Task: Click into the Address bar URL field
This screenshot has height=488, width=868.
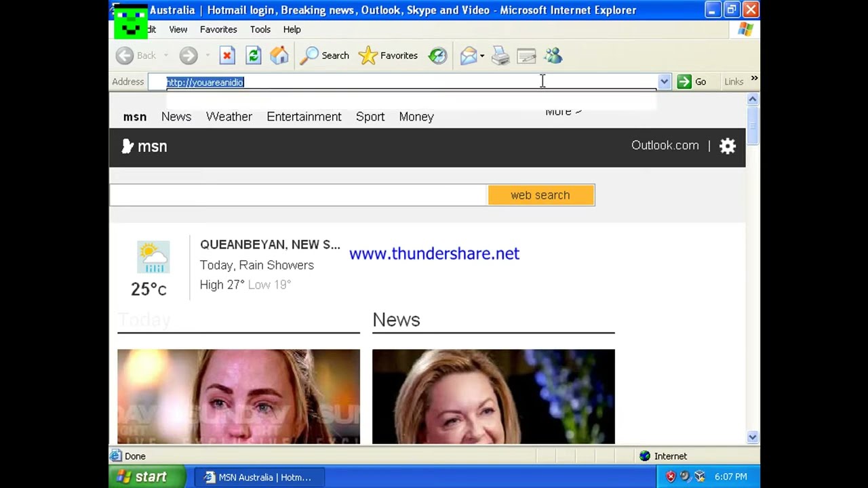Action: (411, 82)
